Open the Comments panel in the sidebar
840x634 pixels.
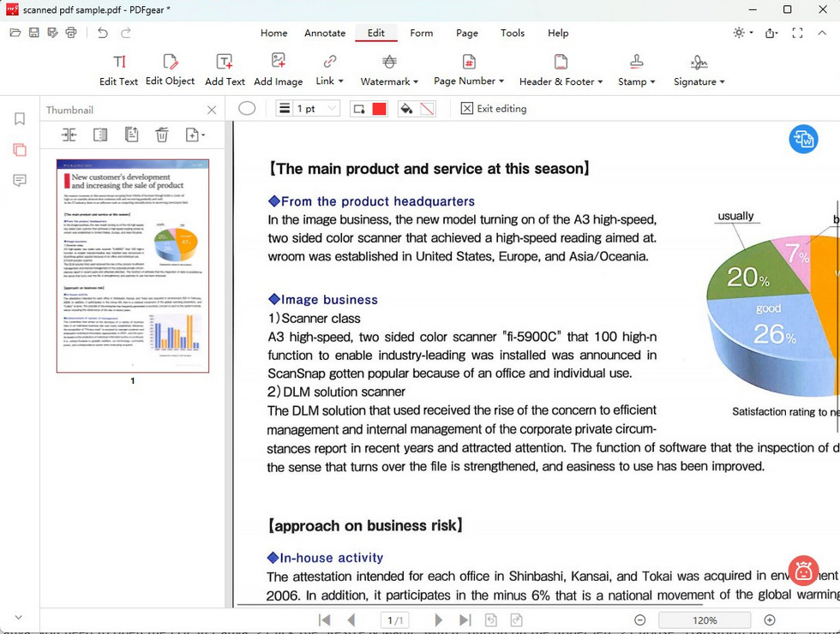19,179
